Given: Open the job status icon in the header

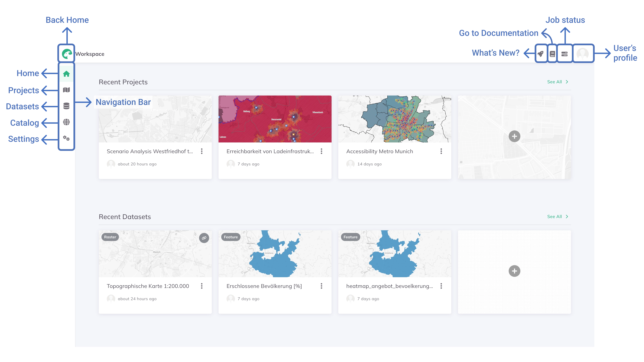Looking at the screenshot, I should (x=565, y=54).
